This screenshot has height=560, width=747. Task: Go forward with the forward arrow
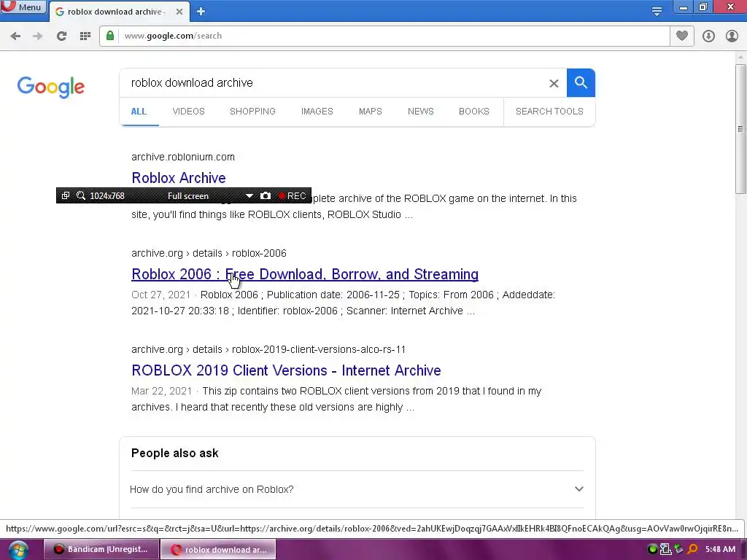pos(38,36)
